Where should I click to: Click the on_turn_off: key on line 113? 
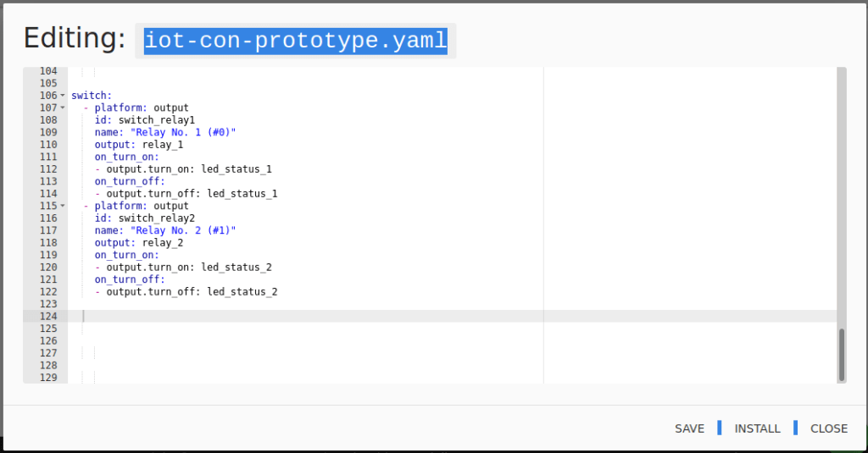130,181
